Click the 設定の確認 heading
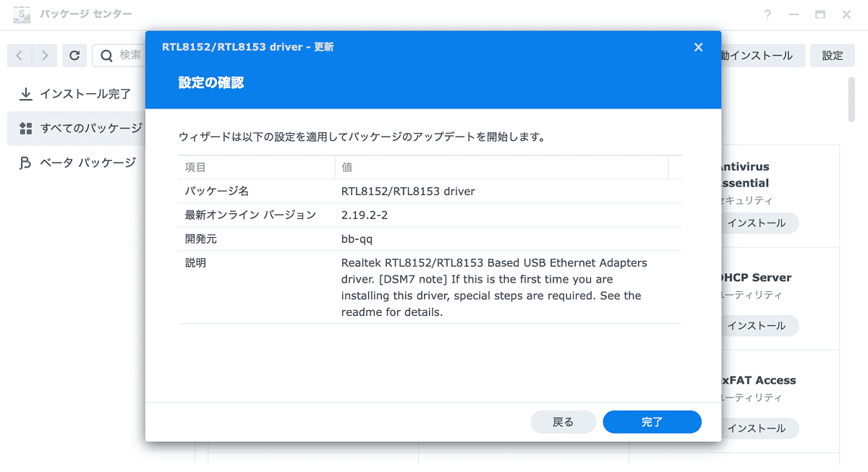This screenshot has width=868, height=472. [x=211, y=83]
